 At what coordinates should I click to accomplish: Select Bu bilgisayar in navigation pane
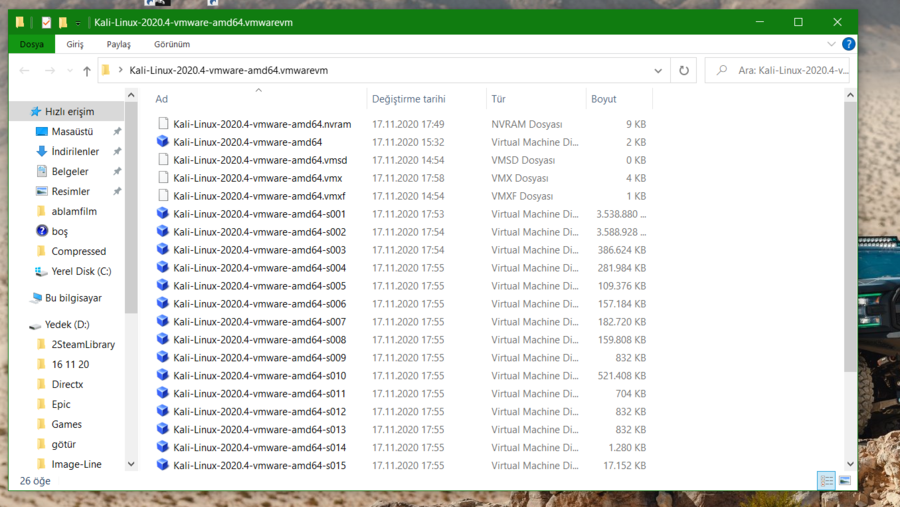coord(73,298)
